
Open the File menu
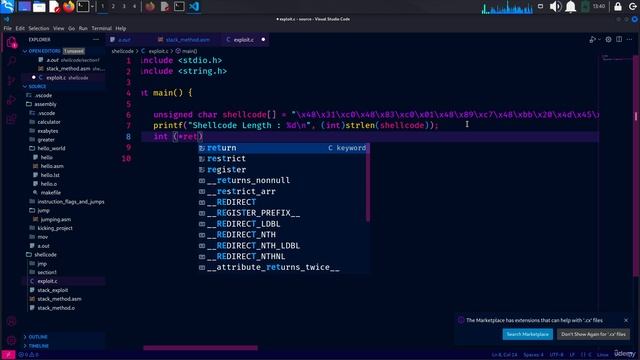coord(7,29)
